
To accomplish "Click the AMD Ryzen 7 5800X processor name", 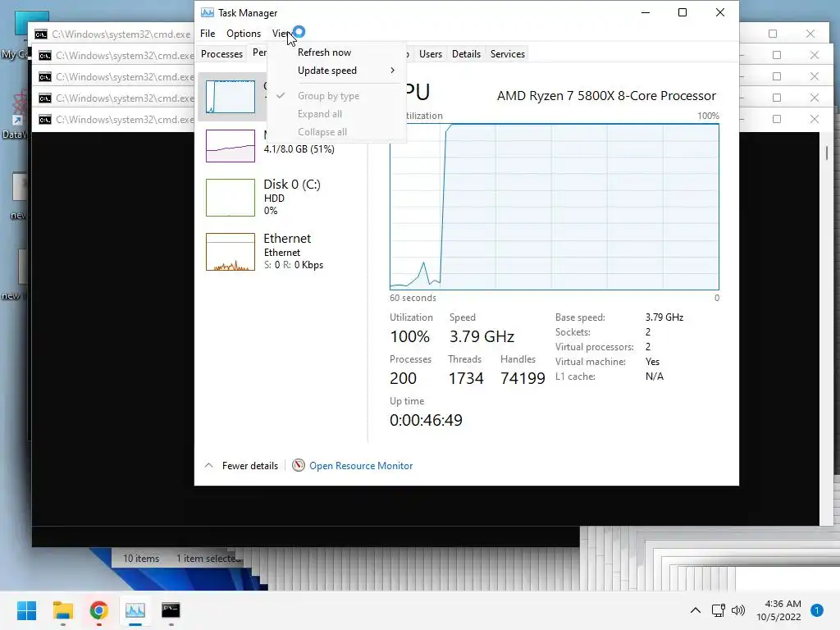I will coord(606,96).
